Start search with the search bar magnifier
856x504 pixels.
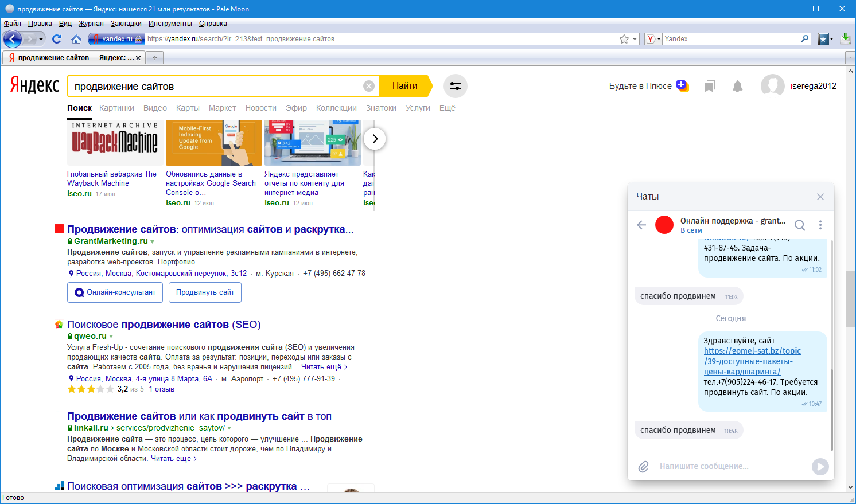(805, 39)
